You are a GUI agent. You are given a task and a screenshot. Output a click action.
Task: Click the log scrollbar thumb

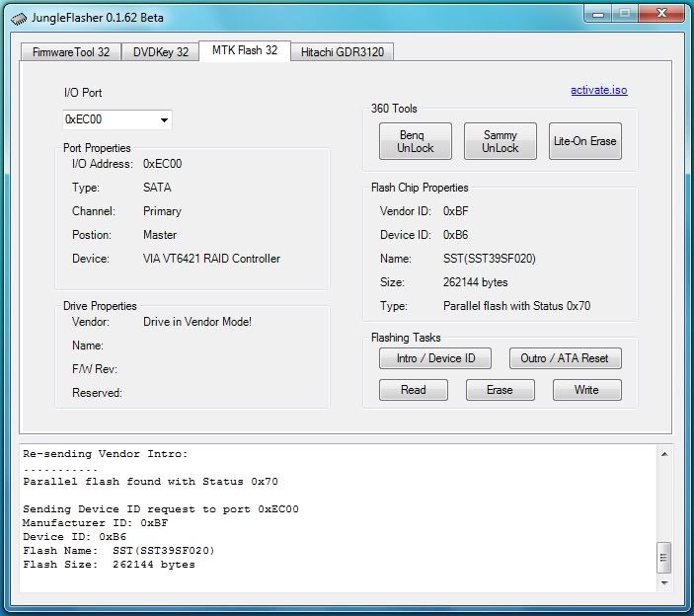[664, 557]
